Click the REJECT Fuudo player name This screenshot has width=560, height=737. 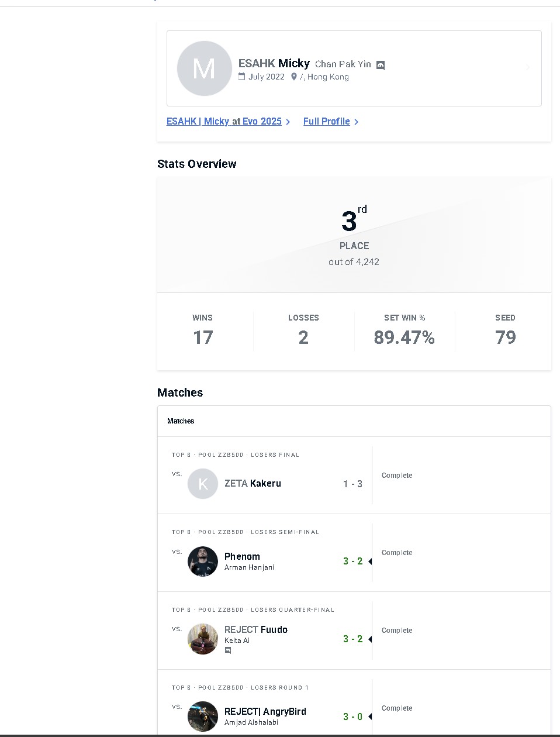[256, 629]
